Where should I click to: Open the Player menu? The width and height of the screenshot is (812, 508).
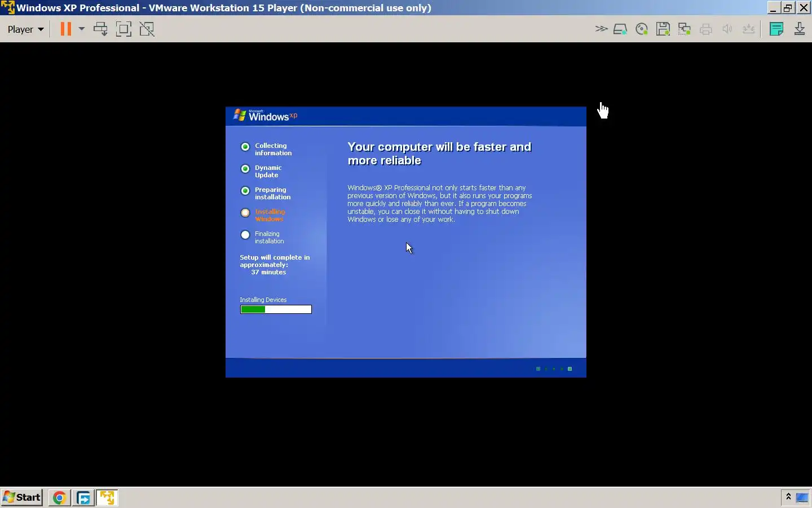point(25,29)
